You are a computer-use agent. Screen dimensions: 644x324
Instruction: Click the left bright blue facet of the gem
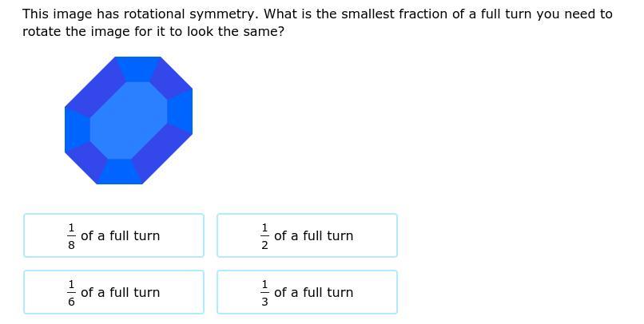click(76, 128)
